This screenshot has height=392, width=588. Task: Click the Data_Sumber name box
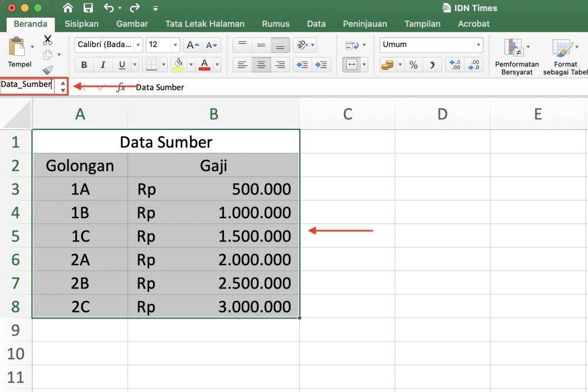pyautogui.click(x=26, y=84)
